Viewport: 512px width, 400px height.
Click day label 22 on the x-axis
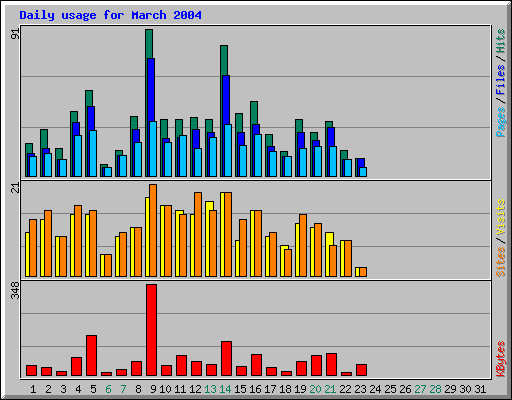click(345, 389)
